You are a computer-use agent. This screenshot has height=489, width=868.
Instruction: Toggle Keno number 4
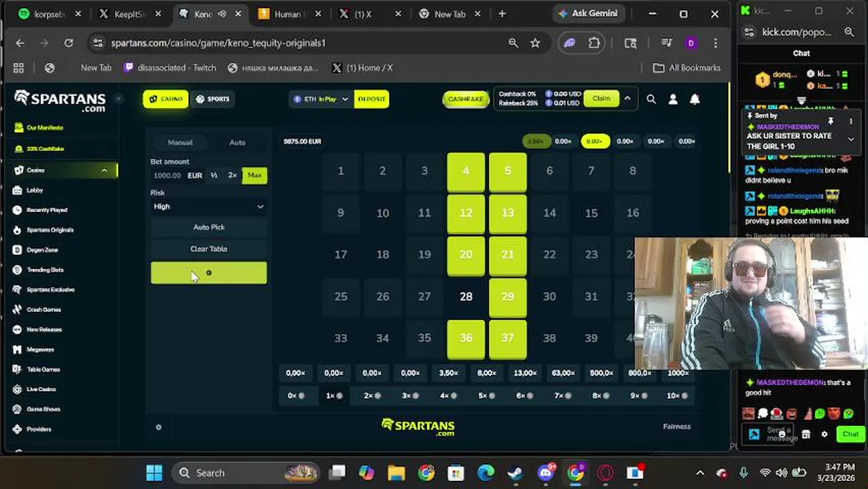click(x=466, y=171)
